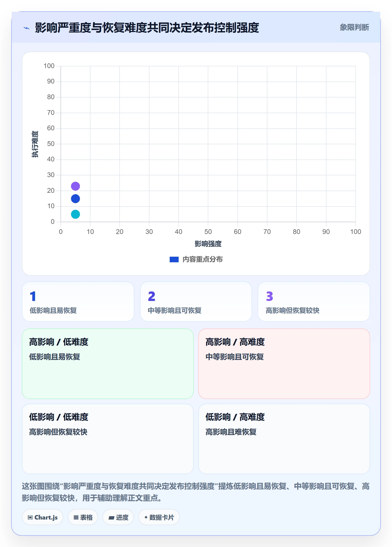Open card 1 低影响且易恢复
The image size is (392, 547).
pos(78,302)
